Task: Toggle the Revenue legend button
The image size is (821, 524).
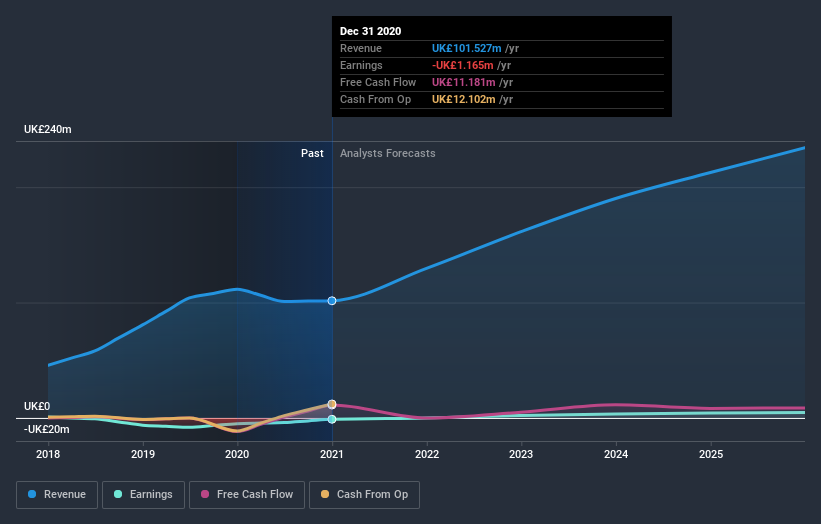Action: point(57,495)
